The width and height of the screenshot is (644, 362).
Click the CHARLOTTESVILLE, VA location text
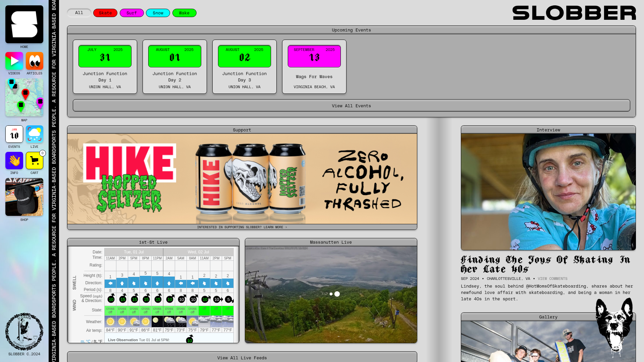[508, 279]
